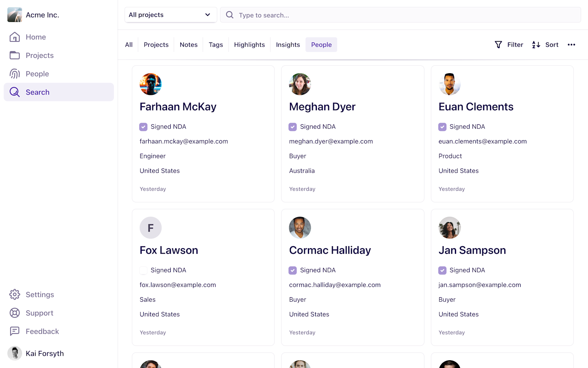
Task: Click Australia on Meghan Dyer card
Action: (302, 171)
